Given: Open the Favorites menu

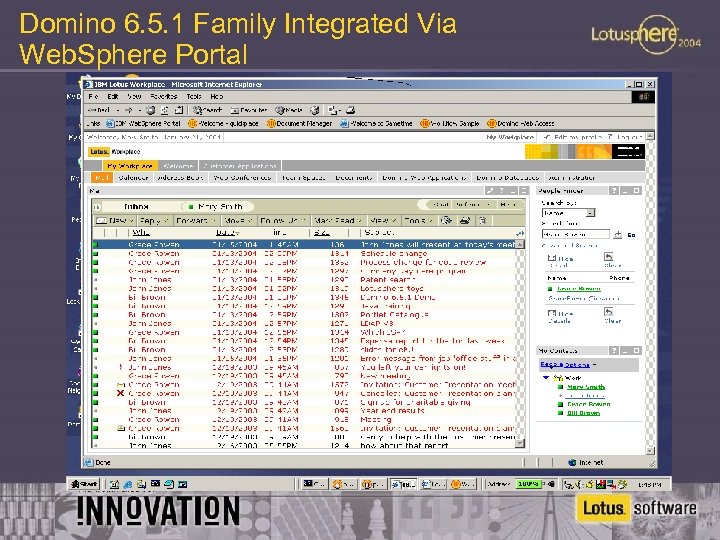Looking at the screenshot, I should pos(163,96).
